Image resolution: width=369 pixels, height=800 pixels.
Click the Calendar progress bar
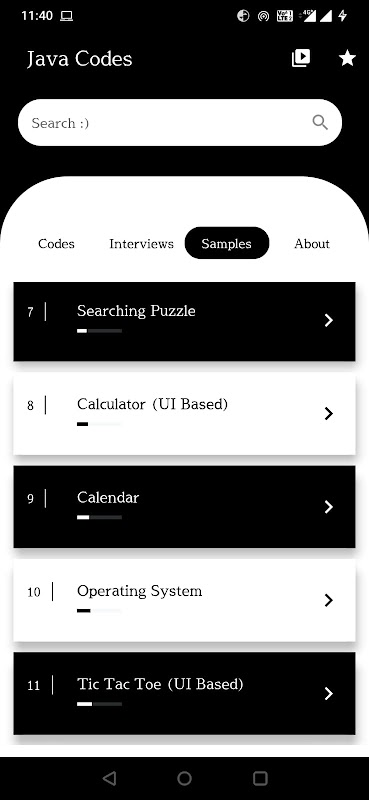point(100,517)
